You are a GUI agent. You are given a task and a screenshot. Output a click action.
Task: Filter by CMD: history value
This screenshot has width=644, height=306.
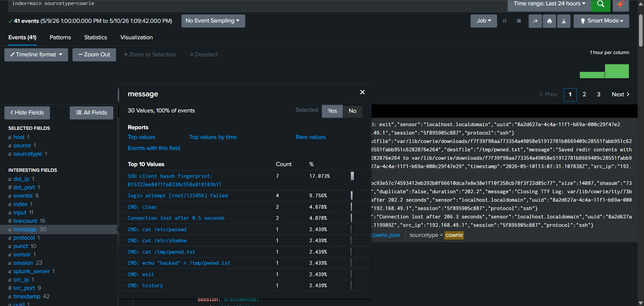(145, 286)
